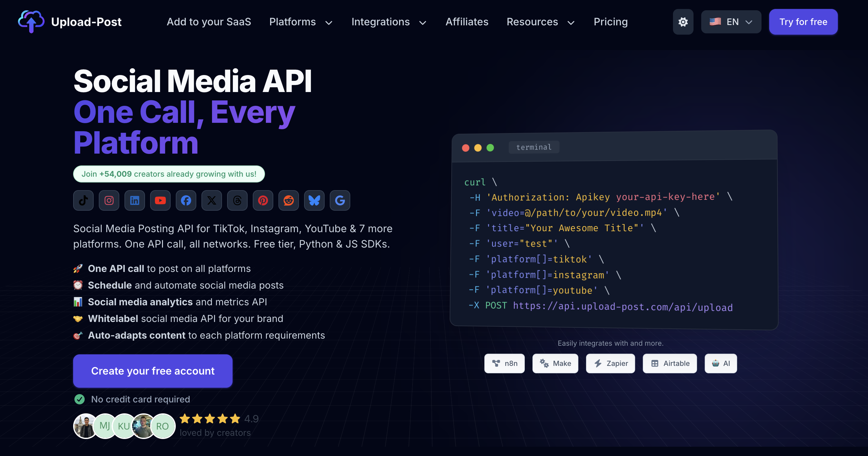Click the 'platform[]=tiktok' code line
868x456 pixels.
(536, 259)
